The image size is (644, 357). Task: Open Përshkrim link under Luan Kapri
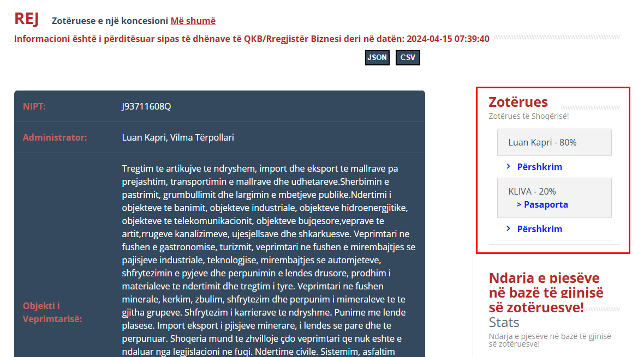[539, 167]
